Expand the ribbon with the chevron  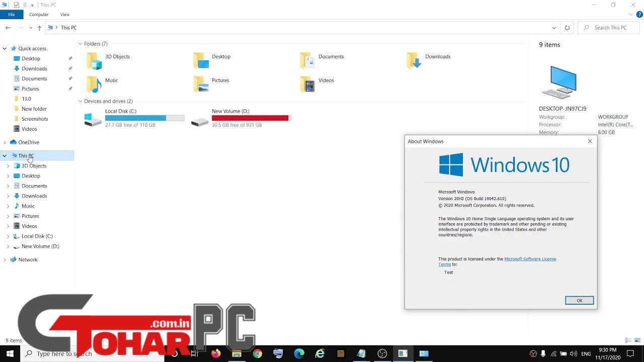630,15
